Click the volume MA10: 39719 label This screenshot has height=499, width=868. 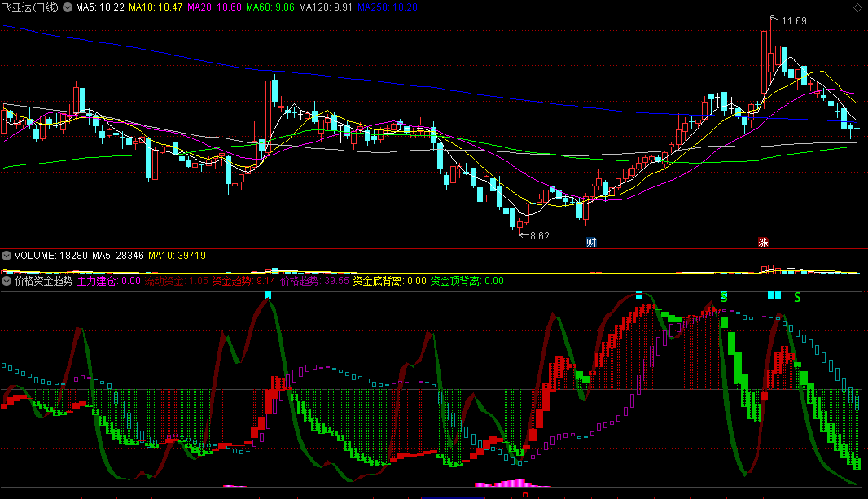pos(178,256)
